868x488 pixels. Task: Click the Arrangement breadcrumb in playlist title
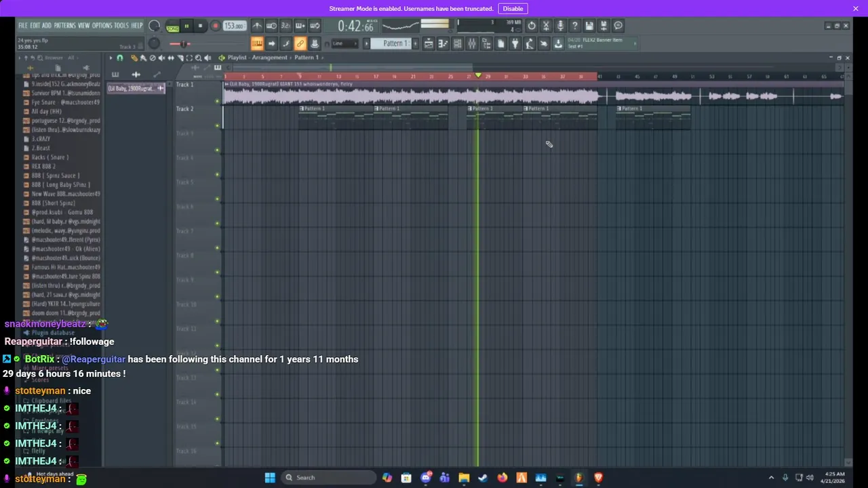click(270, 58)
